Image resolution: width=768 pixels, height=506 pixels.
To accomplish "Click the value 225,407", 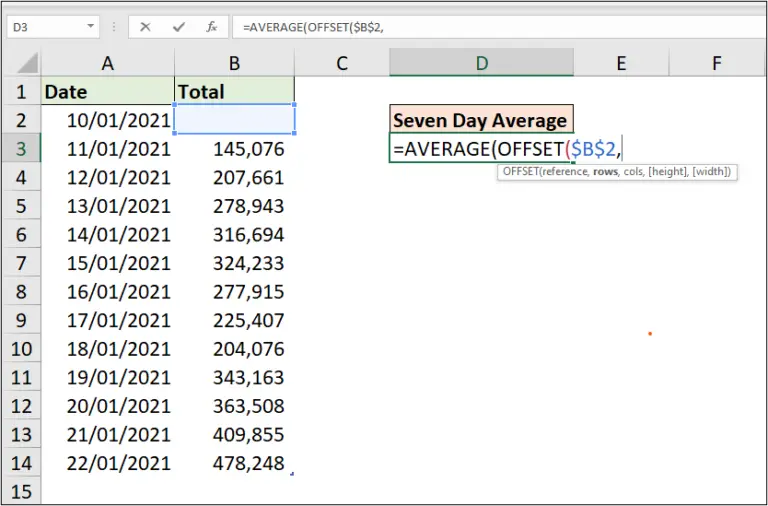I will point(248,320).
